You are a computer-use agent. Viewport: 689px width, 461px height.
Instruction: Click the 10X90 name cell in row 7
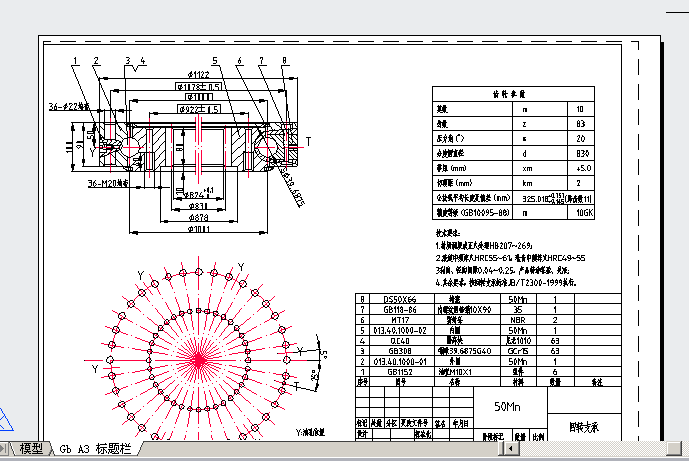pyautogui.click(x=464, y=309)
